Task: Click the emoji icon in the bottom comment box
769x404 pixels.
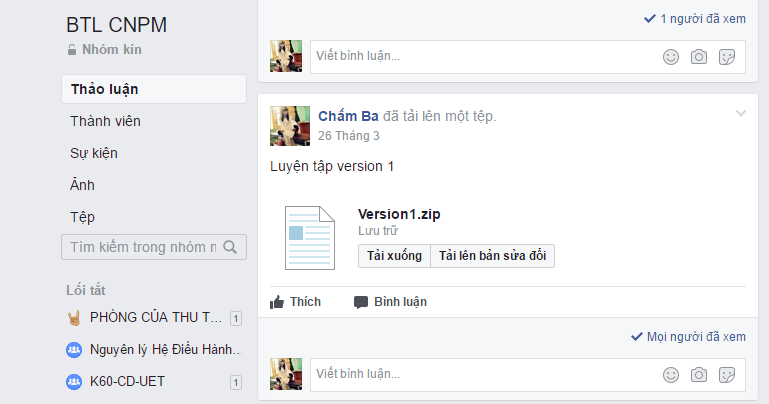Action: (x=671, y=375)
